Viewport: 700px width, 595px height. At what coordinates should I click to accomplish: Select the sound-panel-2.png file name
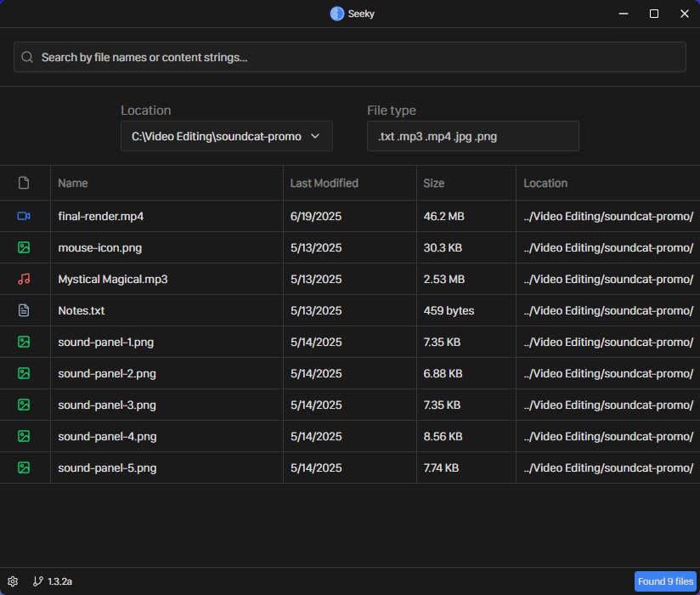click(x=107, y=373)
